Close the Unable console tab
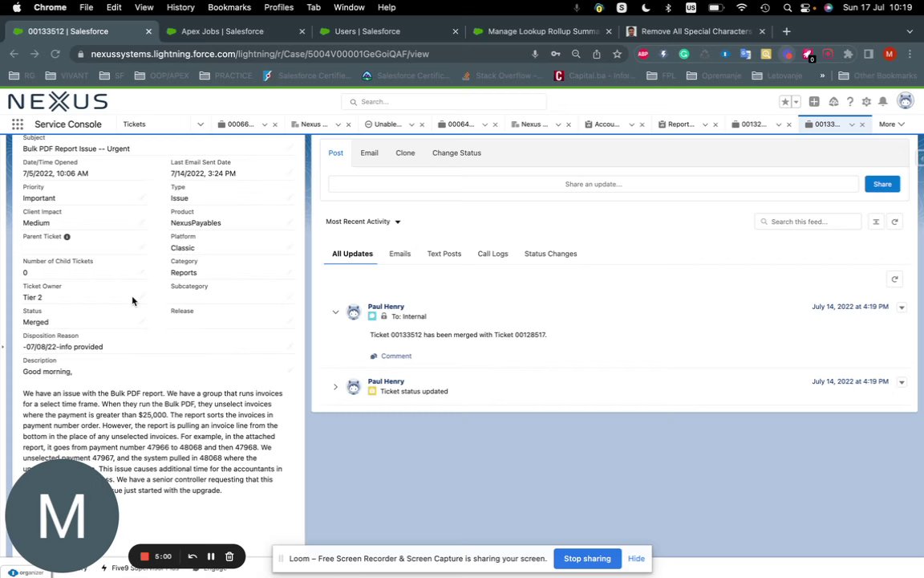The height and width of the screenshot is (578, 924). [x=422, y=124]
